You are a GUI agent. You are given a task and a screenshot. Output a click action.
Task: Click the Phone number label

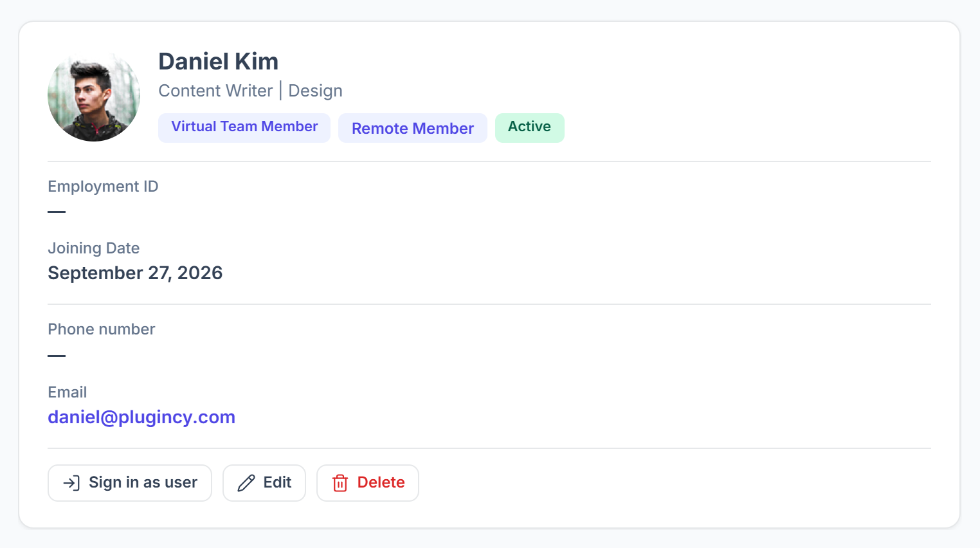[102, 329]
